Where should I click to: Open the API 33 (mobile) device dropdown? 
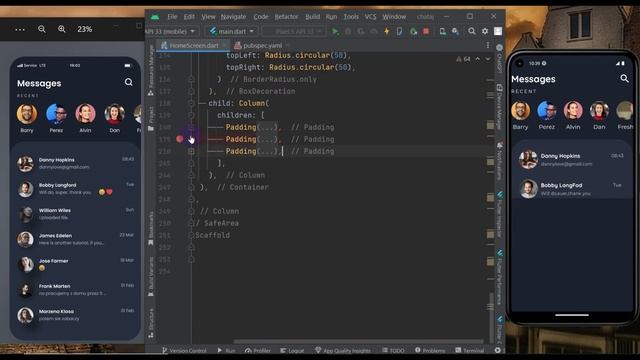pos(171,31)
